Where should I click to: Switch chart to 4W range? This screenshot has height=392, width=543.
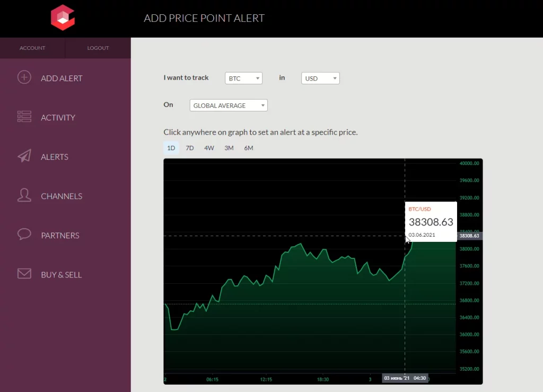(209, 148)
